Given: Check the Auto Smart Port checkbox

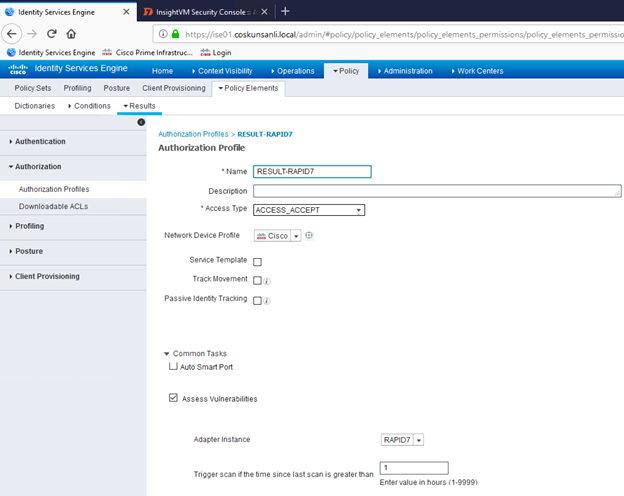Looking at the screenshot, I should [x=173, y=366].
